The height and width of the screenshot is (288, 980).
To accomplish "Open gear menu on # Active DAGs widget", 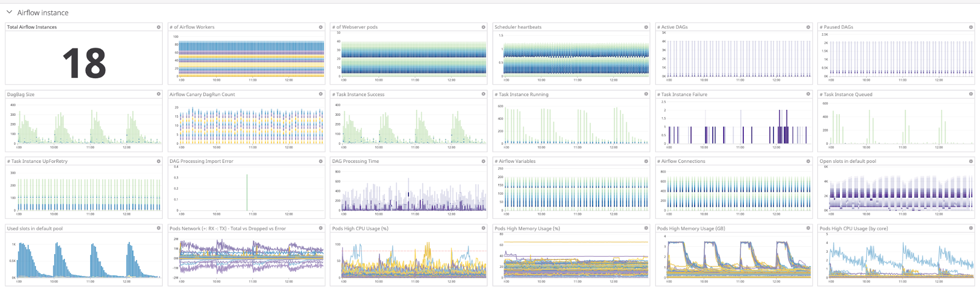I will [808, 27].
